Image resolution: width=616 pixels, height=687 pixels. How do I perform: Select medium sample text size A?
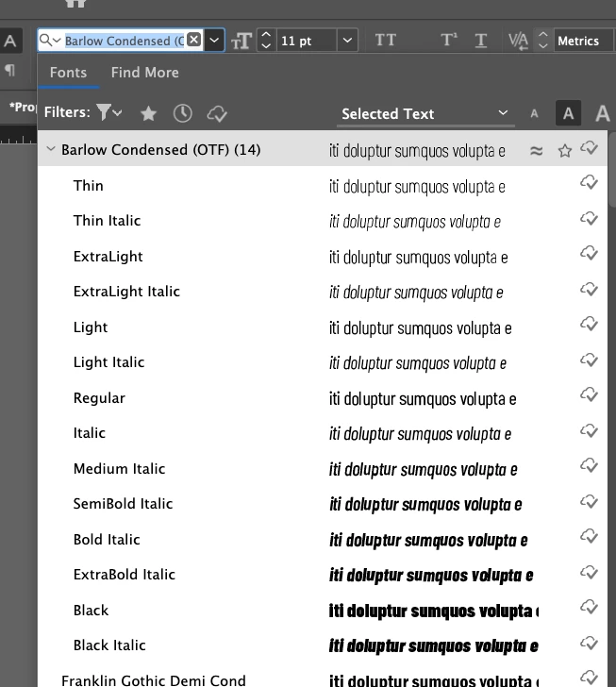coord(568,113)
